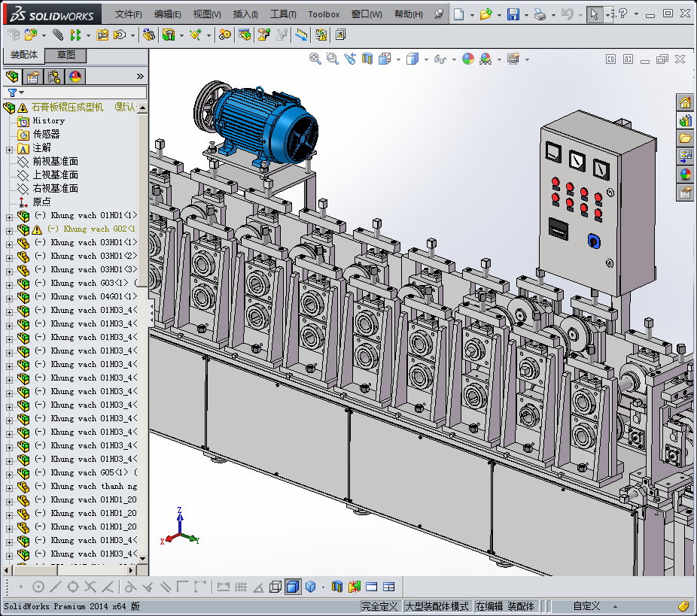The height and width of the screenshot is (616, 697).
Task: Open the File Explorer folder icon in task pane
Action: coord(685,138)
